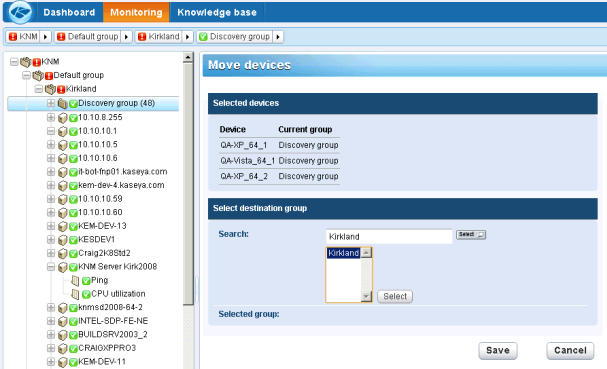
Task: Click the KNM breadcrumb
Action: coord(24,37)
